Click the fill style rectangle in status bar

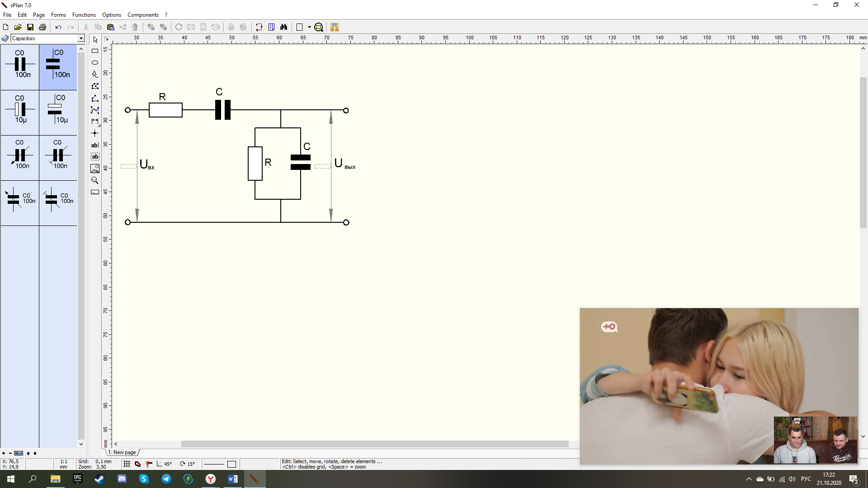coord(232,464)
